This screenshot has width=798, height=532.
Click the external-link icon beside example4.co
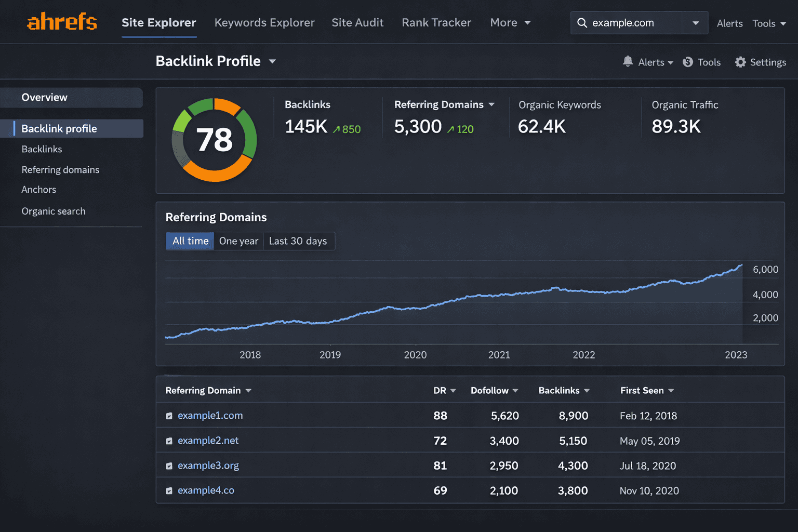tap(169, 490)
